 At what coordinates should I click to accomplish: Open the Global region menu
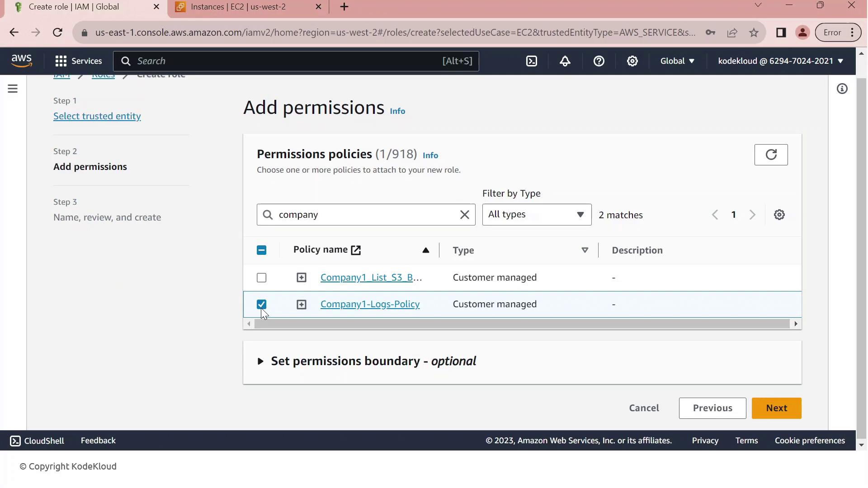point(677,61)
